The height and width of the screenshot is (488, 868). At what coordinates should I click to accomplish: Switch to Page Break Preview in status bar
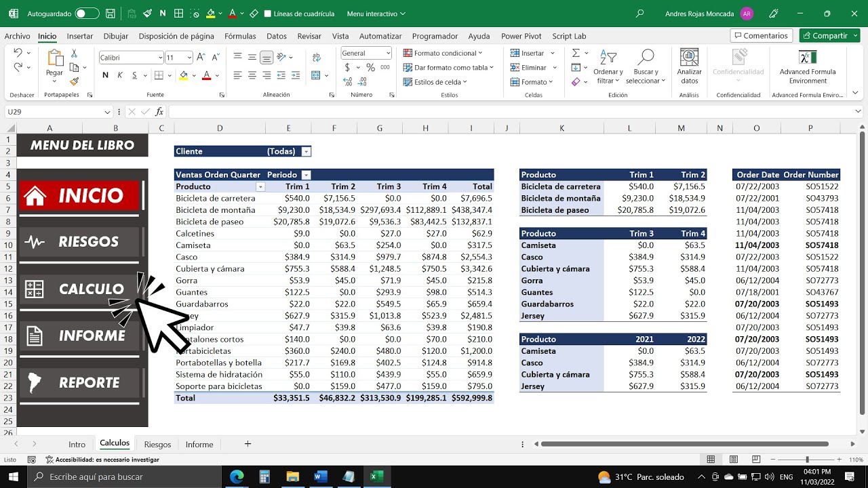[x=756, y=460]
